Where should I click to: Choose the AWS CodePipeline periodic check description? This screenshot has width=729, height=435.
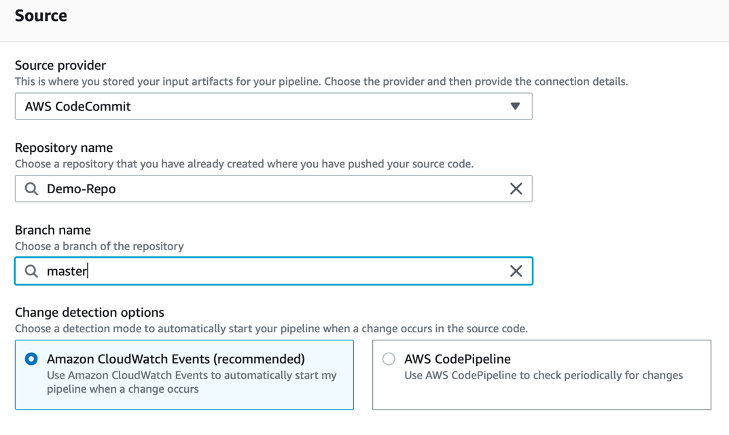543,376
